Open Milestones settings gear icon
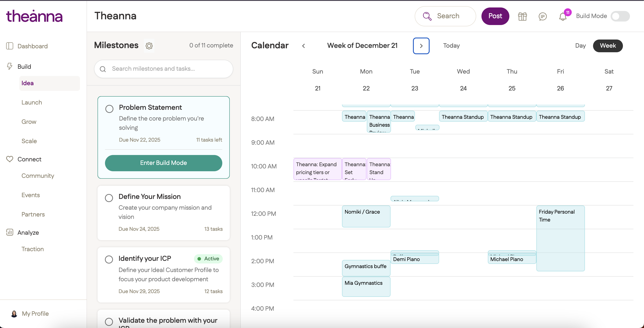The height and width of the screenshot is (328, 644). click(149, 46)
